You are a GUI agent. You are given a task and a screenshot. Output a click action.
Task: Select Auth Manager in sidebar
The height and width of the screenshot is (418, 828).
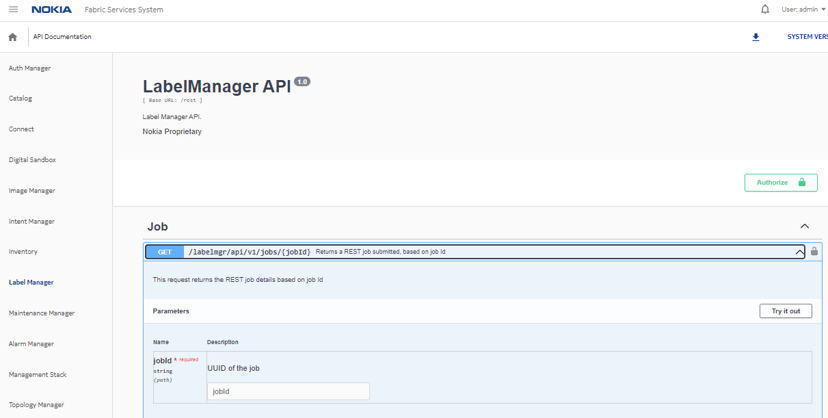pos(30,68)
